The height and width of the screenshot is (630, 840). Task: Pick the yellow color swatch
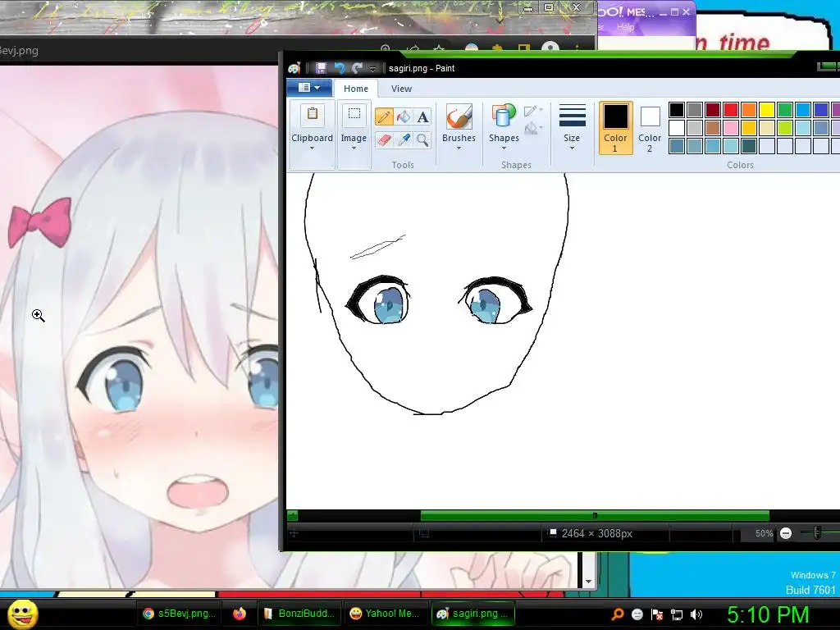click(767, 110)
